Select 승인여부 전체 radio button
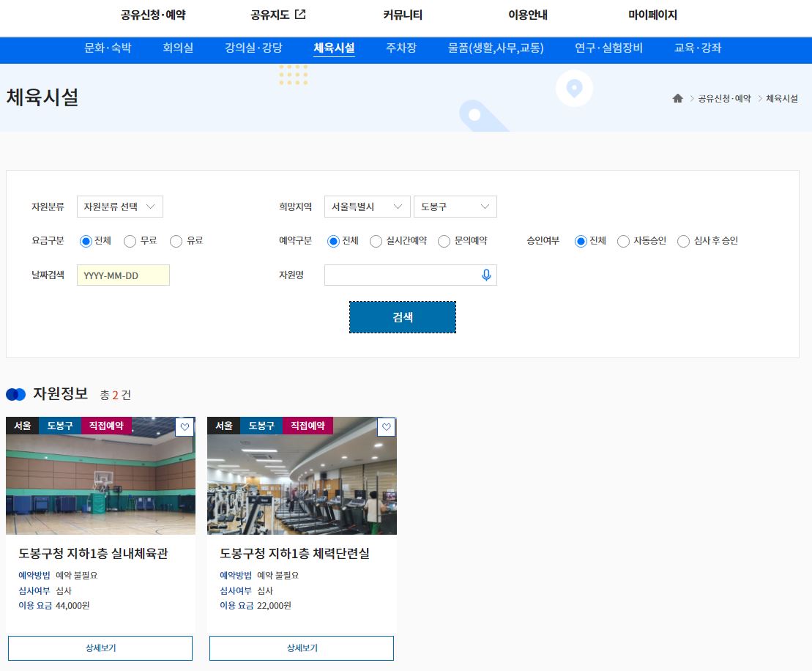The image size is (812, 671). [x=581, y=241]
